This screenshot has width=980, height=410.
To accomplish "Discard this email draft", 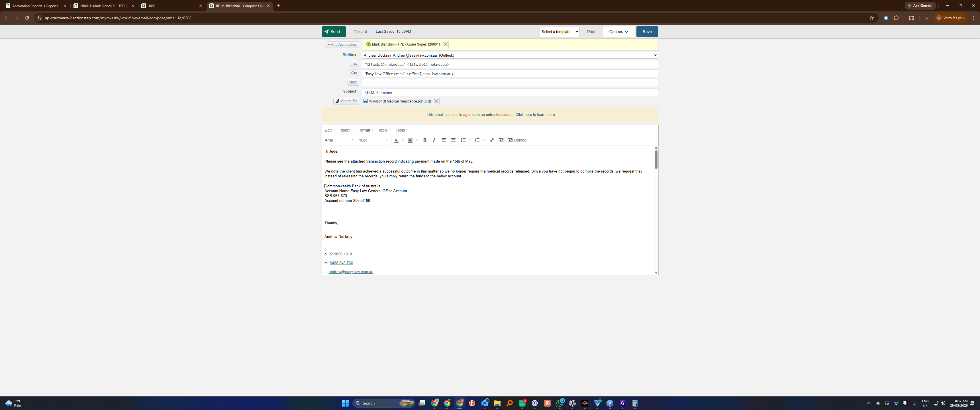I will [360, 32].
